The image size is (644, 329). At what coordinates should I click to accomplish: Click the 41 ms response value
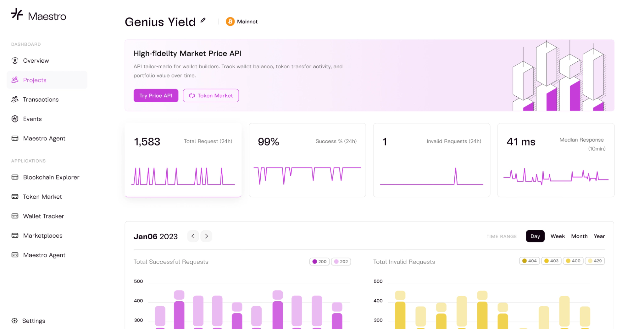pos(521,142)
